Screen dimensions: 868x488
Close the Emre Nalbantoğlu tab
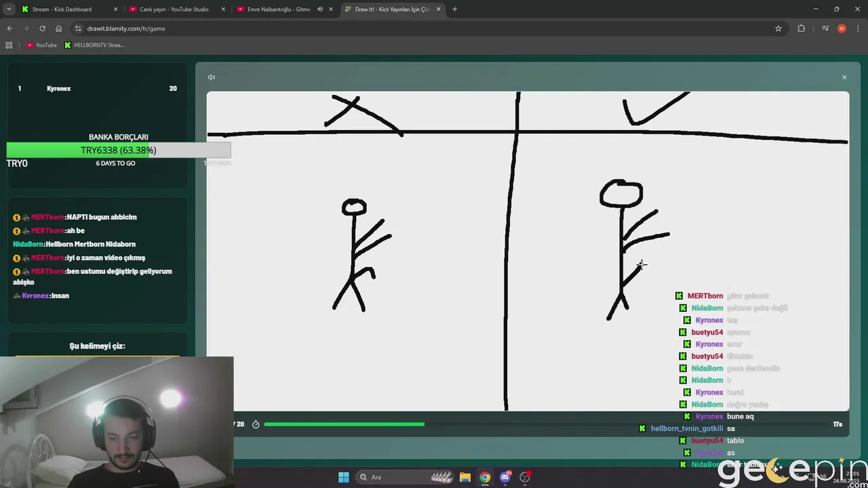[x=331, y=9]
